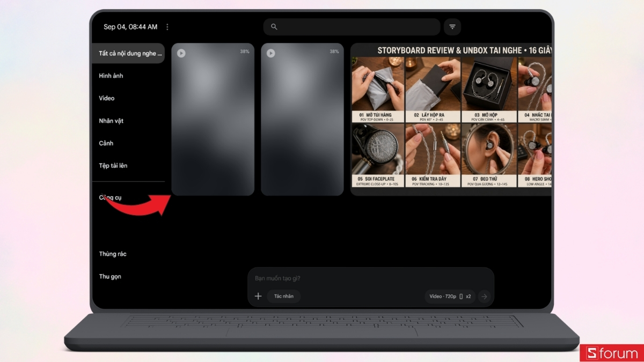Show the Nhân vật category
The image size is (644, 362).
pyautogui.click(x=111, y=121)
